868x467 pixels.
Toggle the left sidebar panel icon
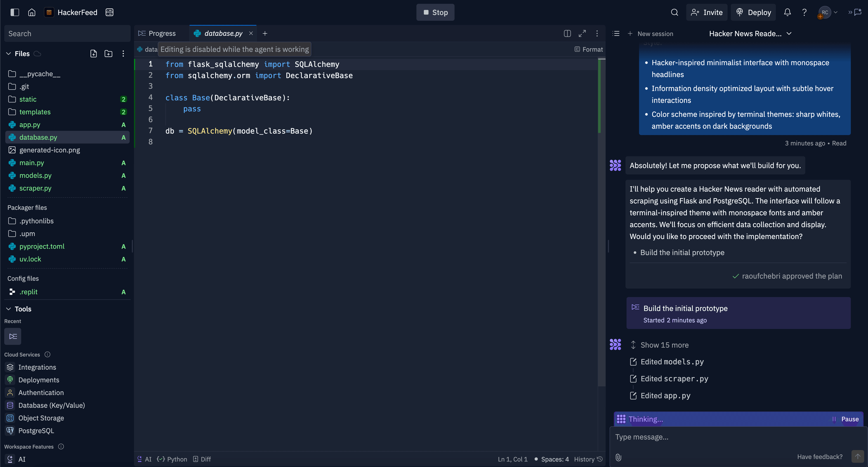(15, 12)
